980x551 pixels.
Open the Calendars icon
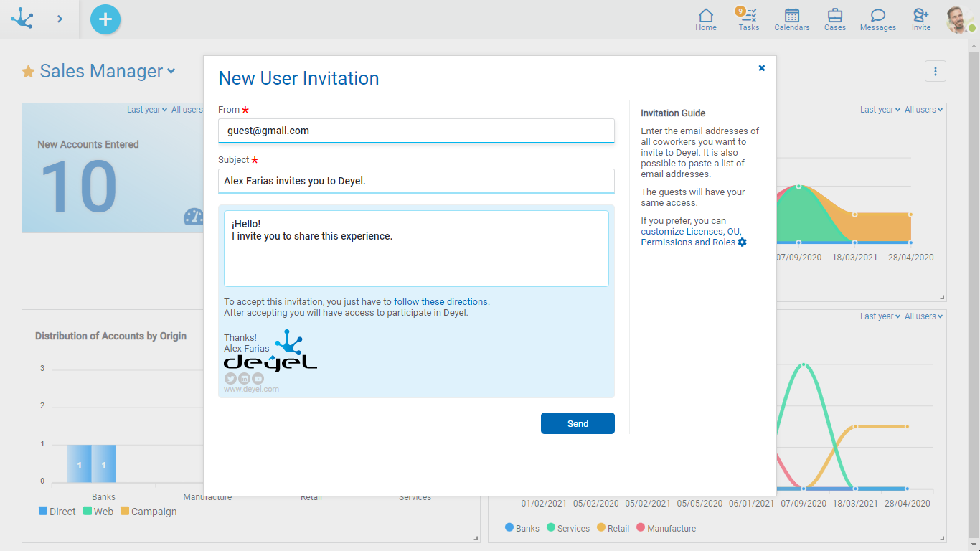[792, 19]
